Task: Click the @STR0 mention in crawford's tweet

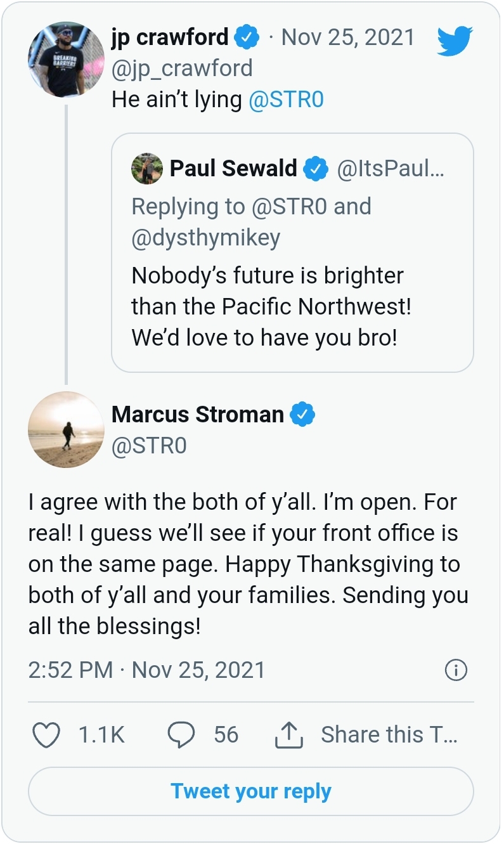Action: (x=286, y=100)
